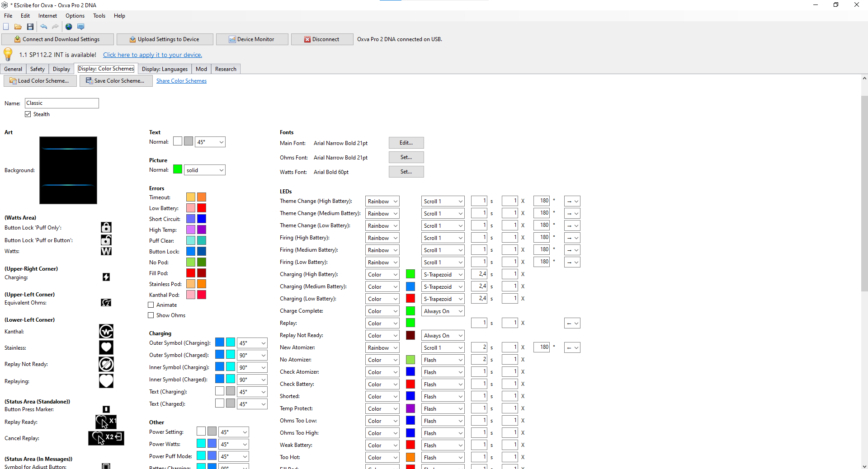Image resolution: width=868 pixels, height=469 pixels.
Task: Open Replay LED mode Color dropdown
Action: [382, 323]
